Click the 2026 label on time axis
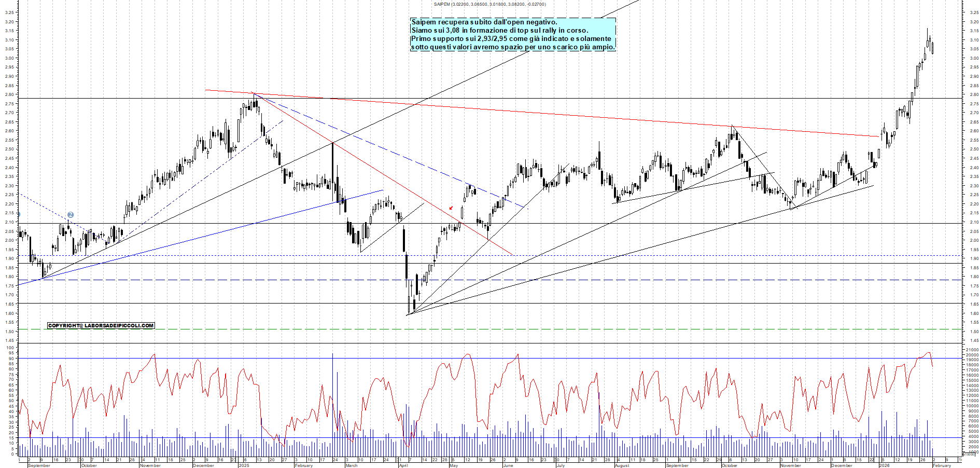This screenshot has width=980, height=468. click(x=884, y=465)
